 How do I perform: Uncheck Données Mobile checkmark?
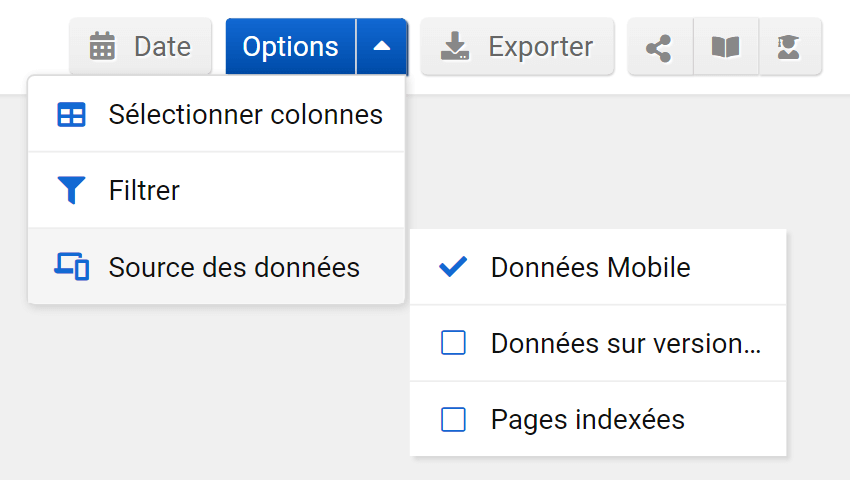click(453, 267)
